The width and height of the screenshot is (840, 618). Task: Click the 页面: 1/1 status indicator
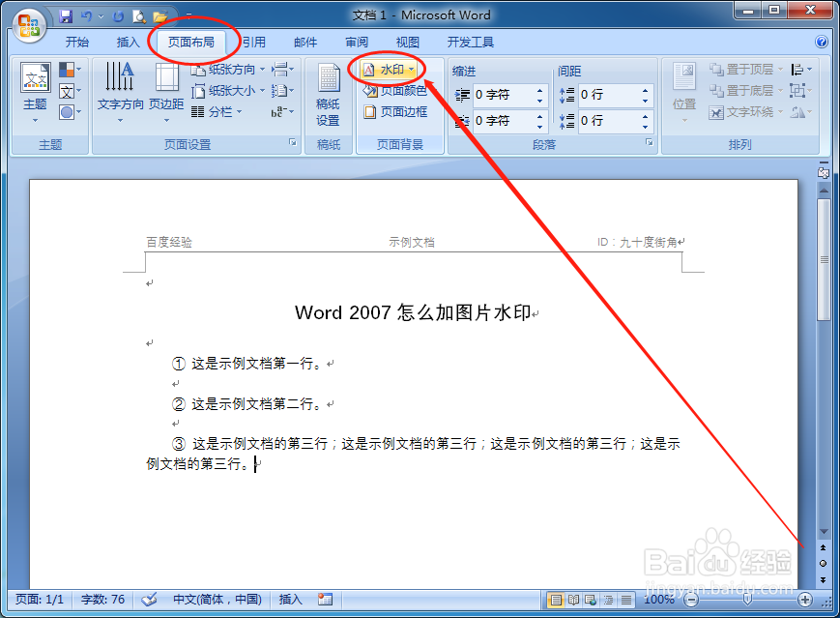coord(40,600)
